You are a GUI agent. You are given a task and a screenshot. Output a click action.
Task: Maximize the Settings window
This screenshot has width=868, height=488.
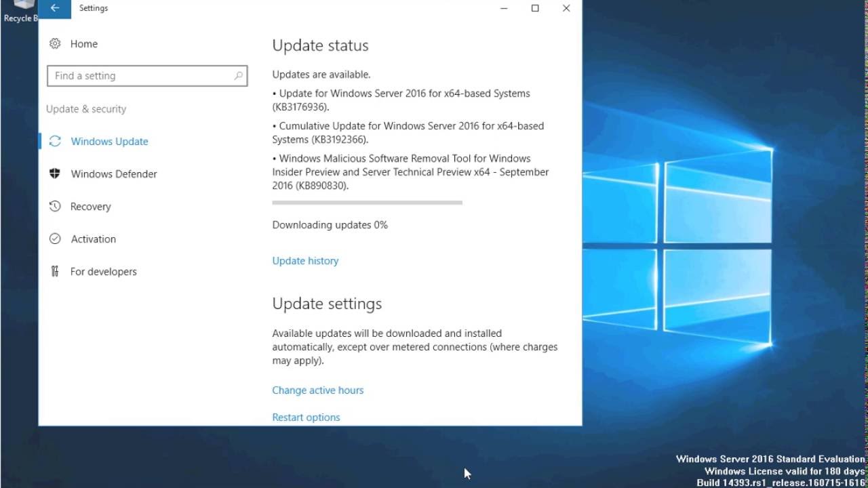535,8
